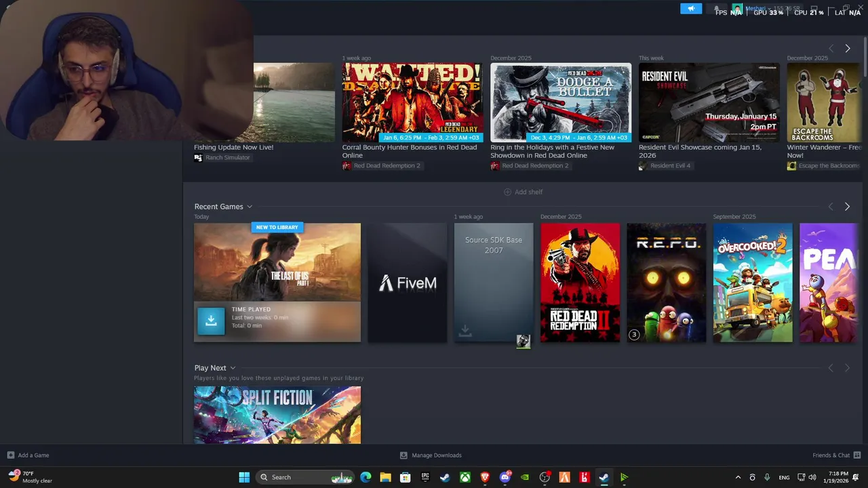Open Discord from taskbar

tap(505, 477)
